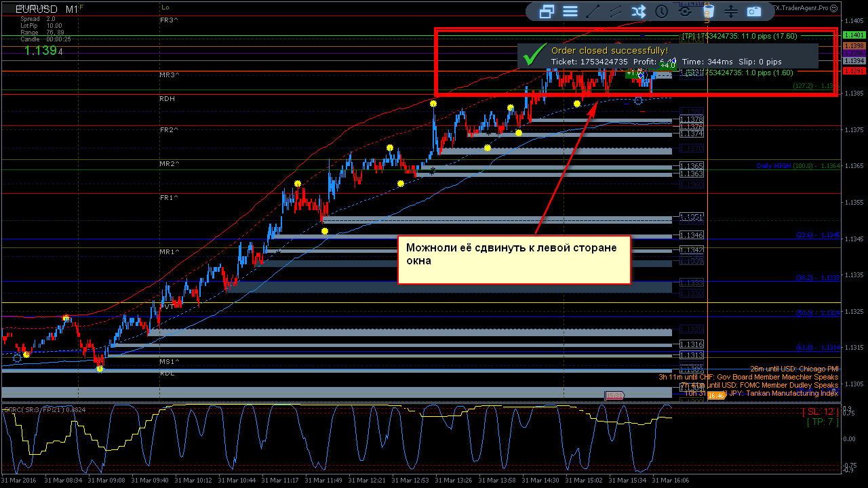Click the 1.1351 zone price box
This screenshot has height=488, width=868.
click(x=692, y=218)
